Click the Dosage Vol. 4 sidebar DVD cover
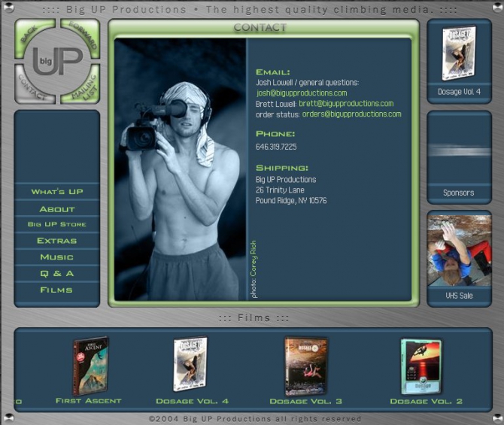 tap(459, 53)
